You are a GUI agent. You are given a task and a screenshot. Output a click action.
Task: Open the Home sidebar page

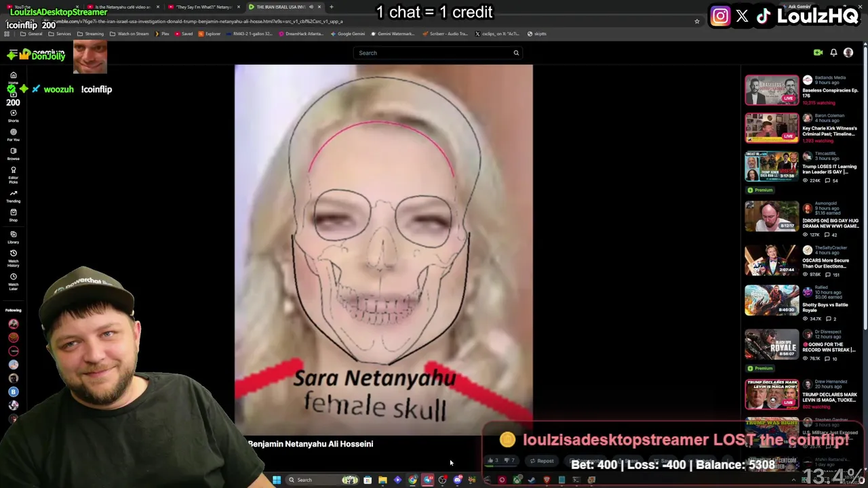[13, 77]
